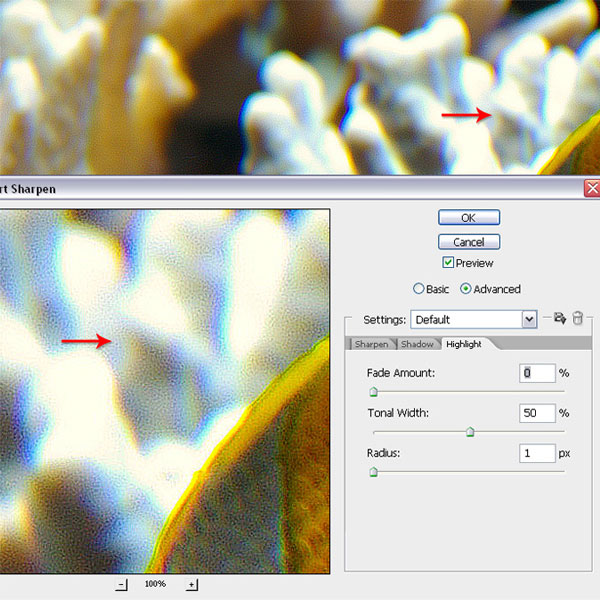
Task: Click the Radius value field
Action: (537, 453)
